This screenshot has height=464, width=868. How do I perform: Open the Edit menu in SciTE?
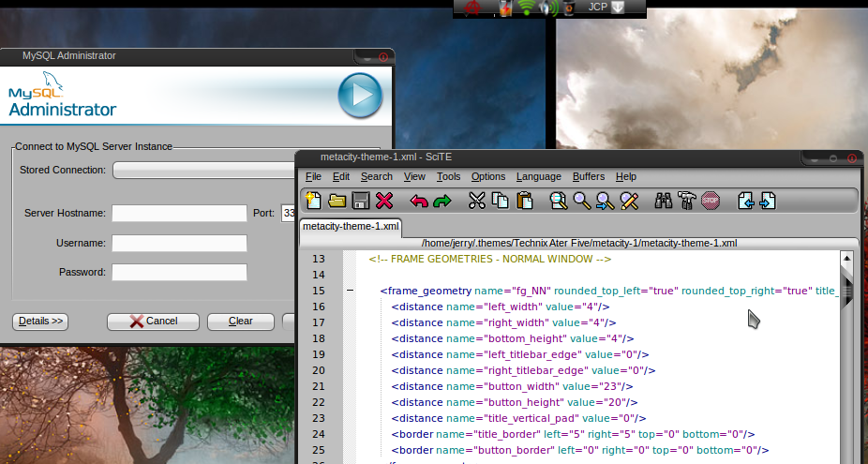(341, 176)
